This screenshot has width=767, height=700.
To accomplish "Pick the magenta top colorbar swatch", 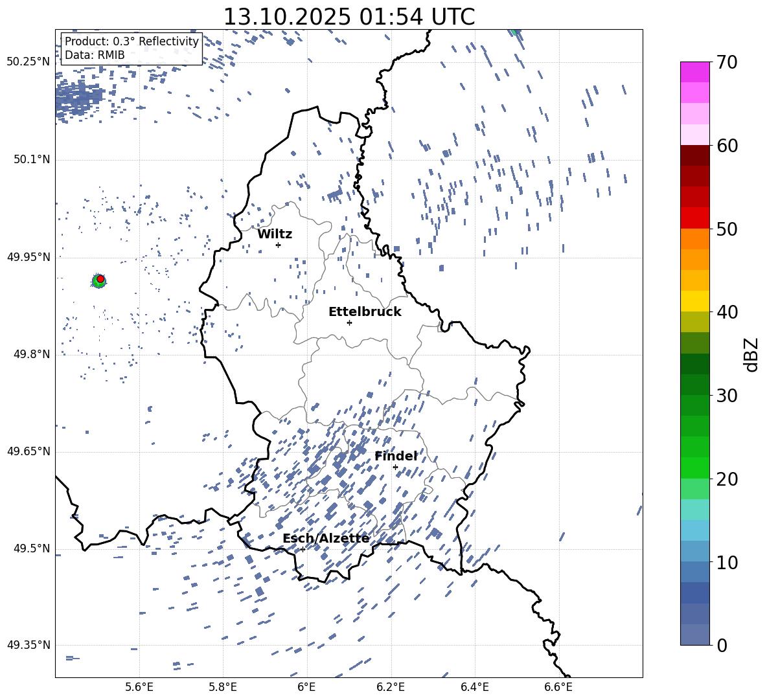I will coord(694,72).
